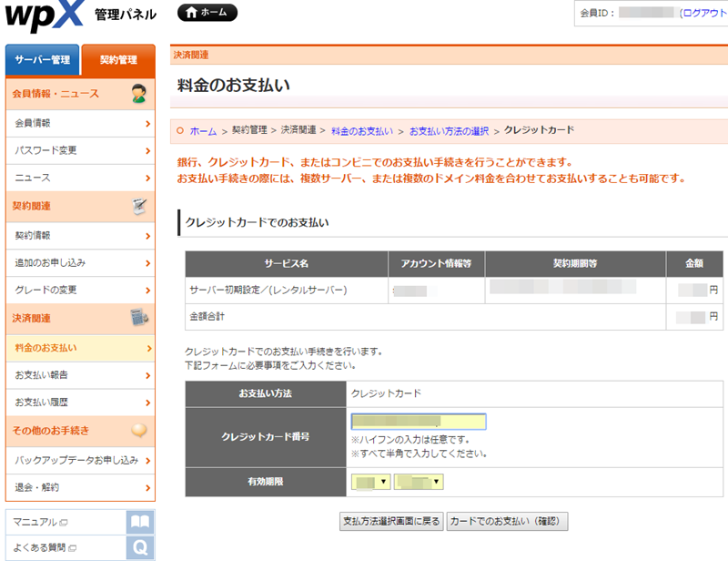Viewport: 728px width, 561px height.
Task: Click arrow chevron beside パスワード変更
Action: [x=147, y=151]
